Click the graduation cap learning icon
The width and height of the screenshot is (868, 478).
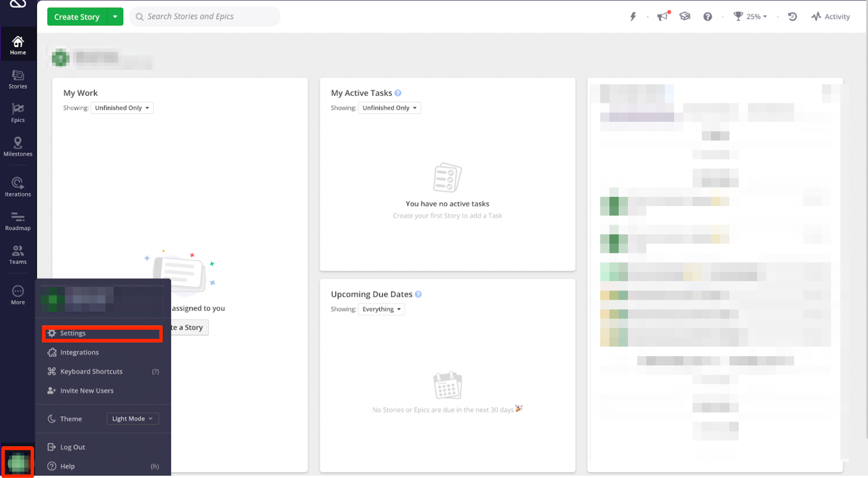(x=685, y=17)
